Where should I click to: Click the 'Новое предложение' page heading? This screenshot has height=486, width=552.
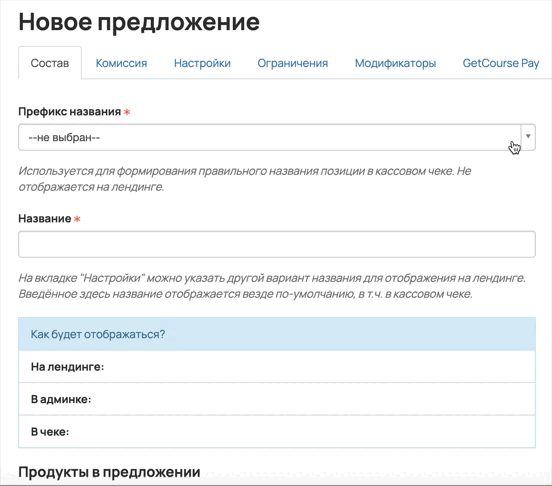[139, 22]
